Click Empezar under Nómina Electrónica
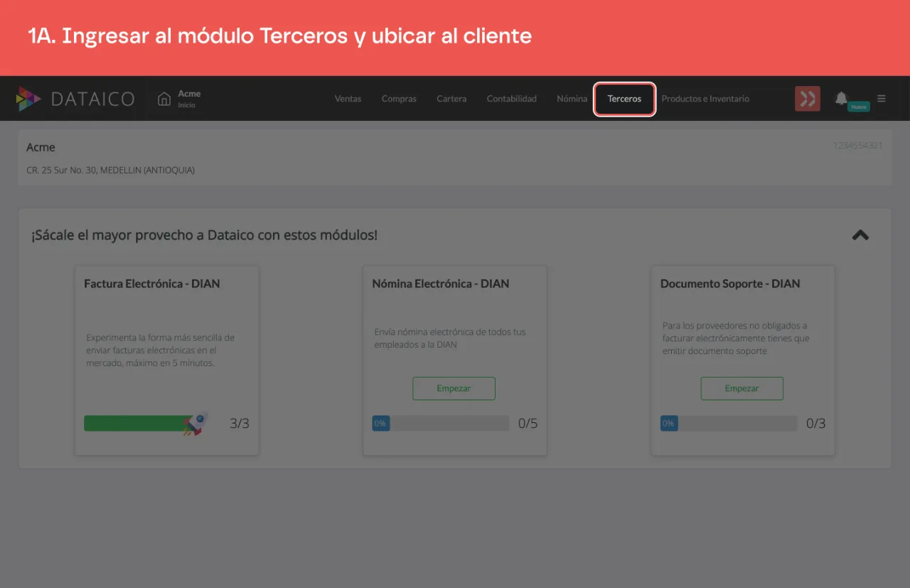 click(x=454, y=388)
